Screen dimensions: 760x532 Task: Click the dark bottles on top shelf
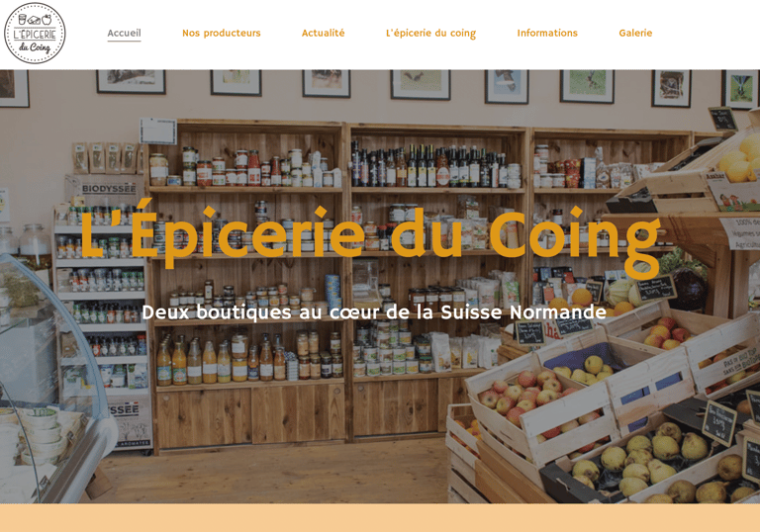(x=428, y=165)
